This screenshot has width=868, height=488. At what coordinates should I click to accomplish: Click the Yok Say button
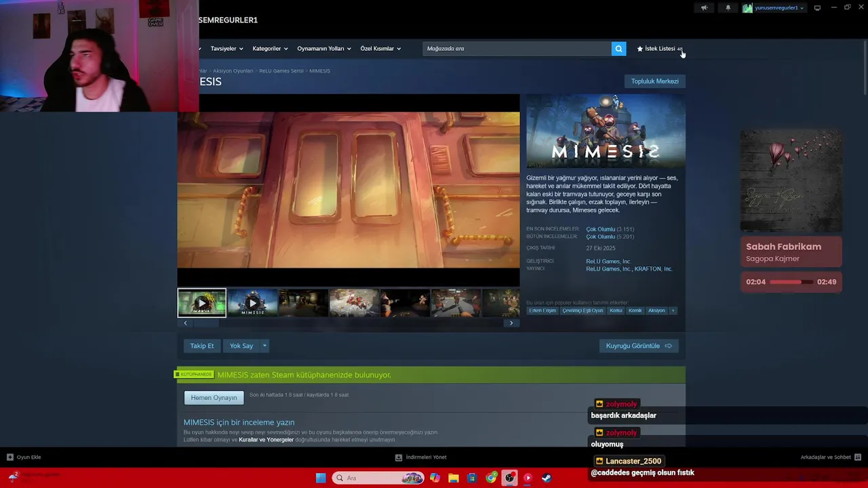[241, 346]
